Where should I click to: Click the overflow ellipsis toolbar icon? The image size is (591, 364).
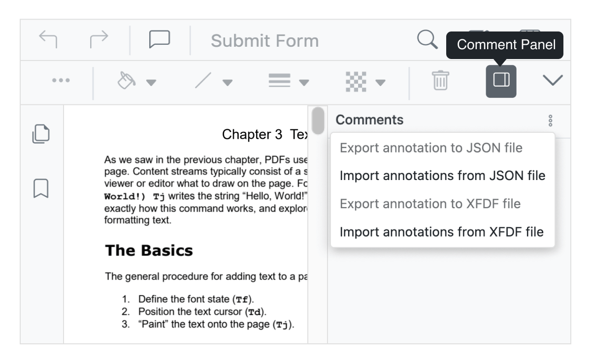tap(61, 81)
